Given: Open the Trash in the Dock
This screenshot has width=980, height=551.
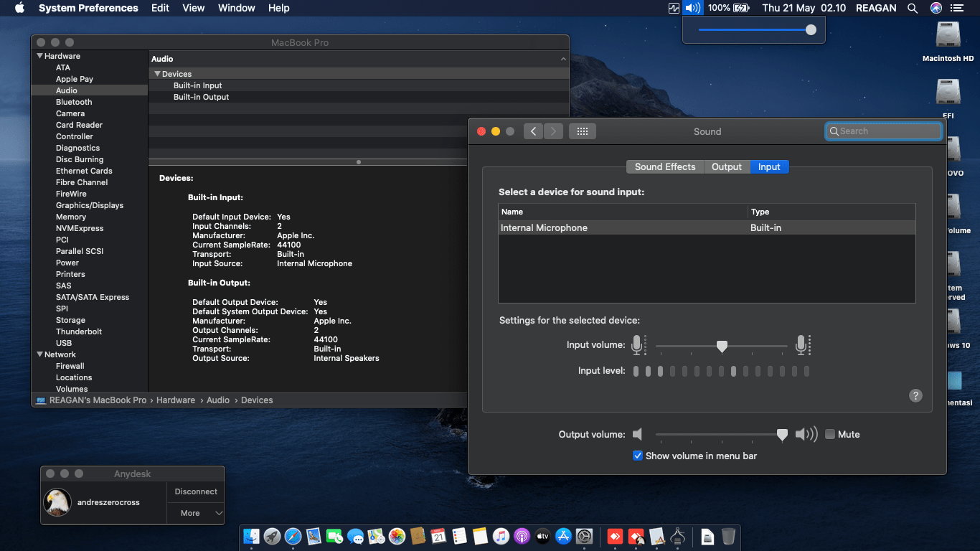Looking at the screenshot, I should coord(728,536).
